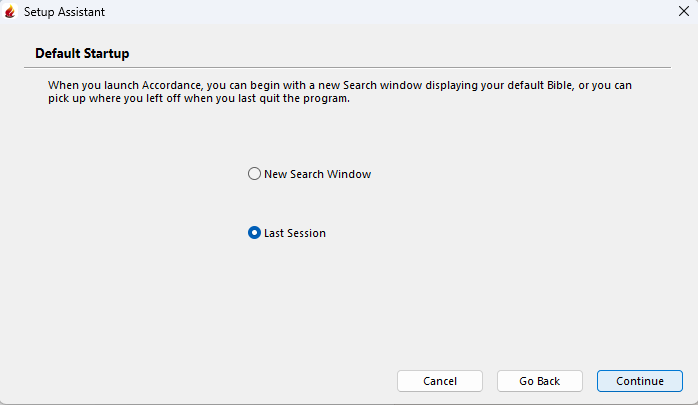Go back to the previous setup step

pyautogui.click(x=539, y=381)
